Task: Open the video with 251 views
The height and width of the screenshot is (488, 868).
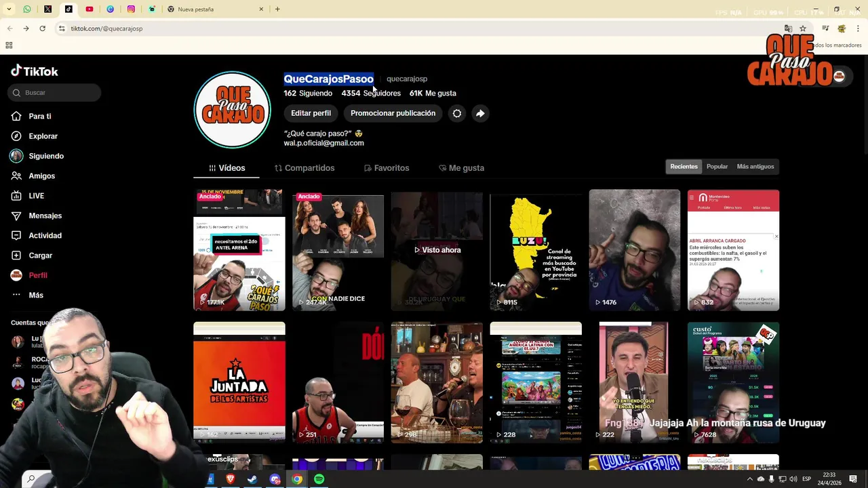Action: [x=338, y=383]
